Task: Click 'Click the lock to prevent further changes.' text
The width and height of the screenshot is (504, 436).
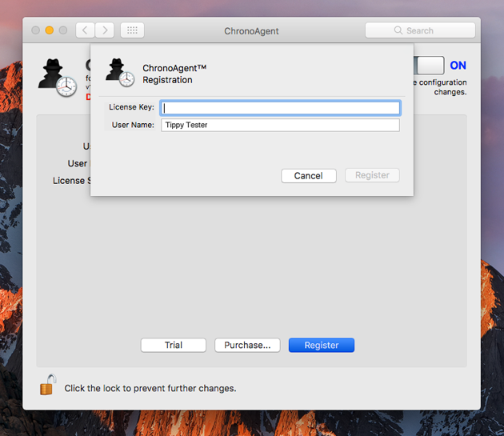Action: [150, 389]
